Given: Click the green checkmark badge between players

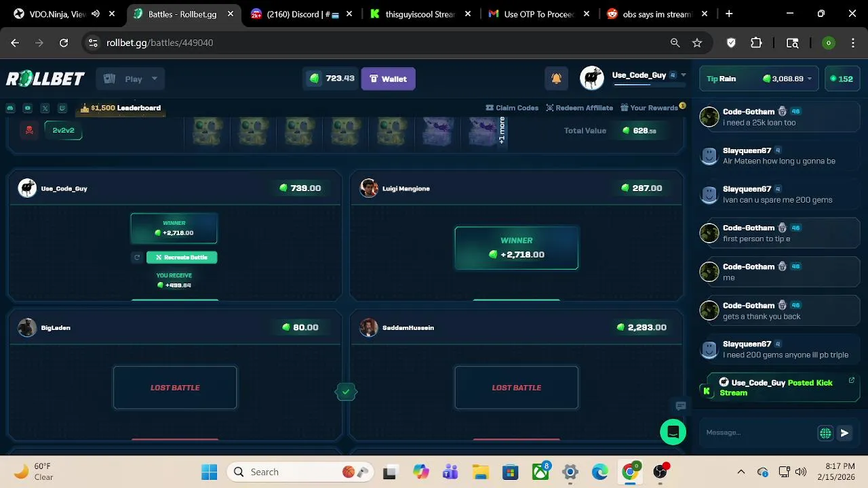Looking at the screenshot, I should coord(346,391).
